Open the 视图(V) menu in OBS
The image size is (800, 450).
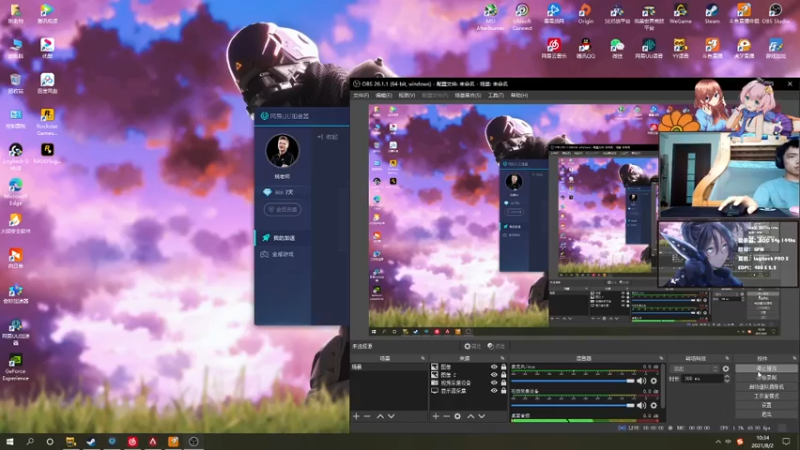407,95
